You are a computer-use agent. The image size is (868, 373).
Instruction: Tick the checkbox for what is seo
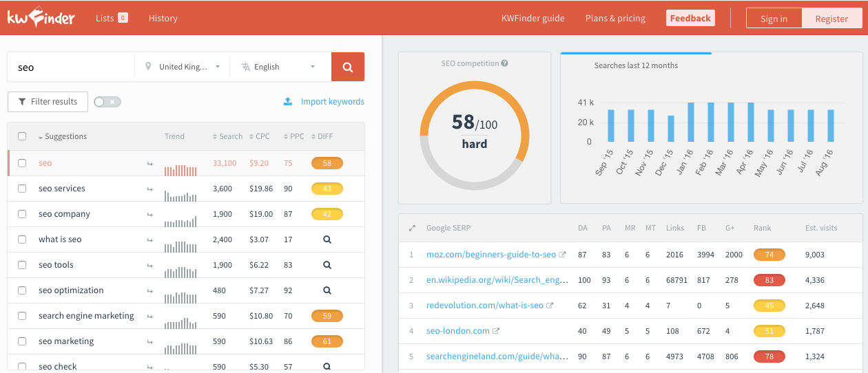(x=22, y=239)
